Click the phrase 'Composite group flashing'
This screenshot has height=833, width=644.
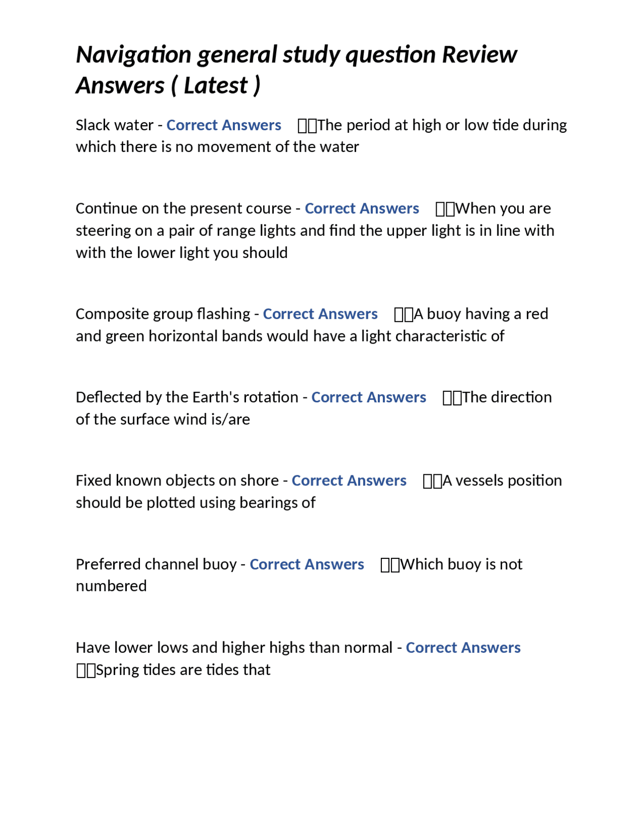click(x=163, y=314)
